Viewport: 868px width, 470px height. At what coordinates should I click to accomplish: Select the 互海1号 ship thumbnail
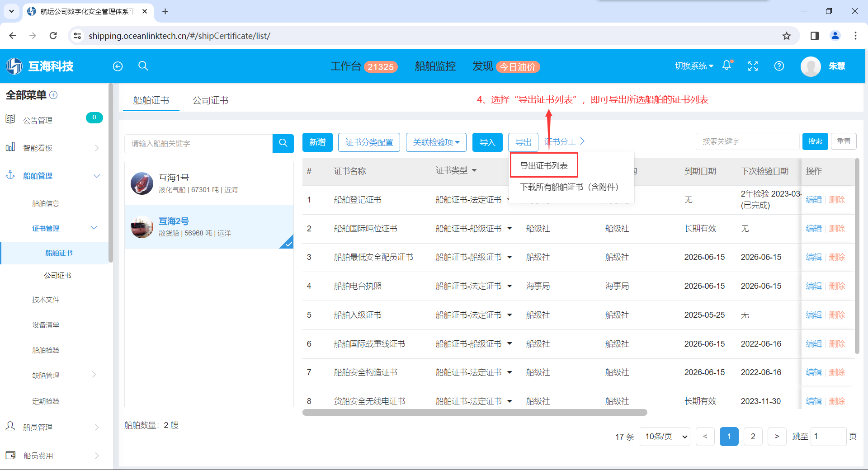[142, 183]
